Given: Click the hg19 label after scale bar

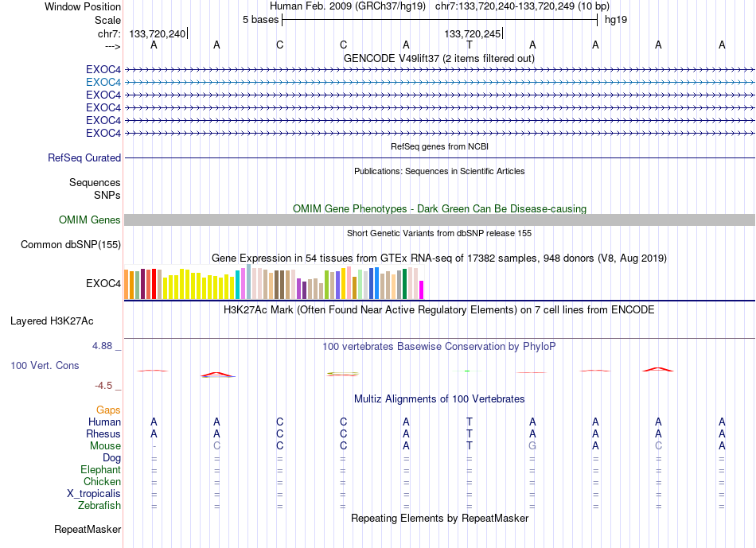Looking at the screenshot, I should [x=616, y=20].
